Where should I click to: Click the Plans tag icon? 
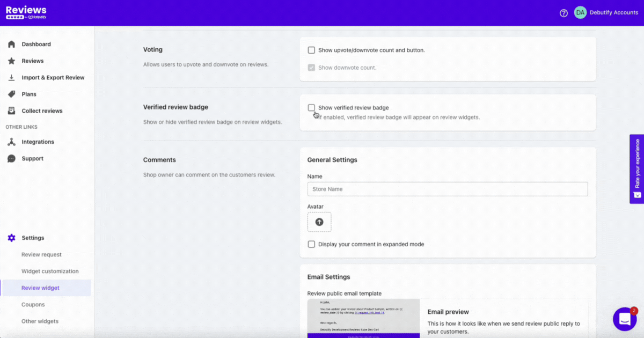click(x=11, y=94)
